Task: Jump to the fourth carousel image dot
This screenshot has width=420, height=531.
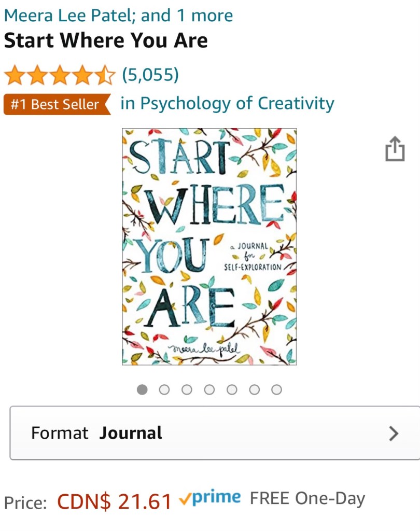Action: (209, 389)
